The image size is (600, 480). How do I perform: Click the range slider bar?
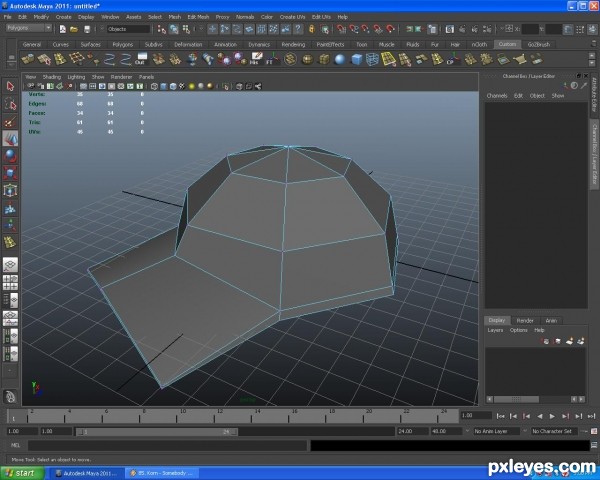point(157,431)
